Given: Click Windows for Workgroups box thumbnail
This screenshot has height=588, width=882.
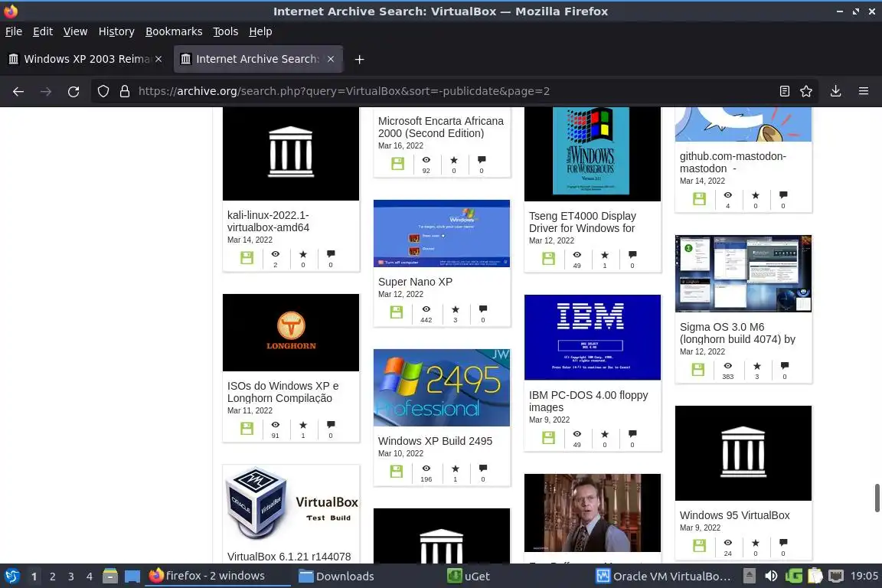Looking at the screenshot, I should tap(593, 154).
